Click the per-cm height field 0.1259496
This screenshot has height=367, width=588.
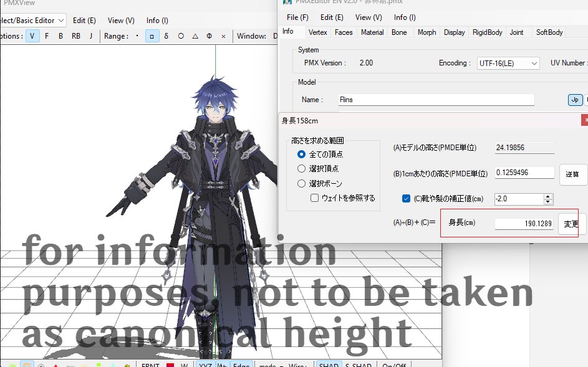coord(524,173)
